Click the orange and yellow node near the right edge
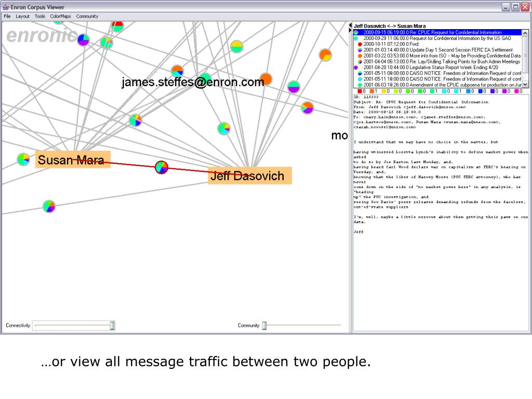The height and width of the screenshot is (399, 532). coord(325,55)
